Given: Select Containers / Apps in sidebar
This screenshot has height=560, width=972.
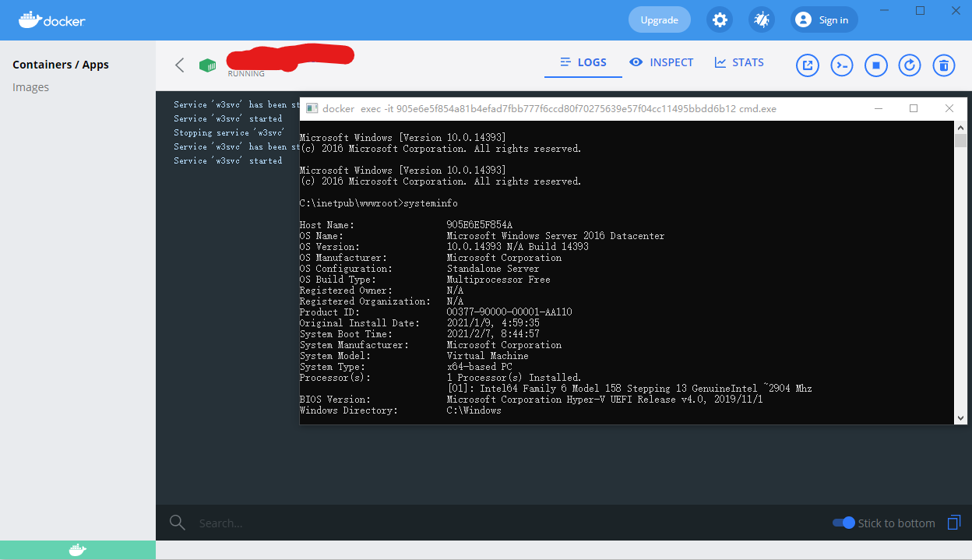Looking at the screenshot, I should [x=61, y=65].
